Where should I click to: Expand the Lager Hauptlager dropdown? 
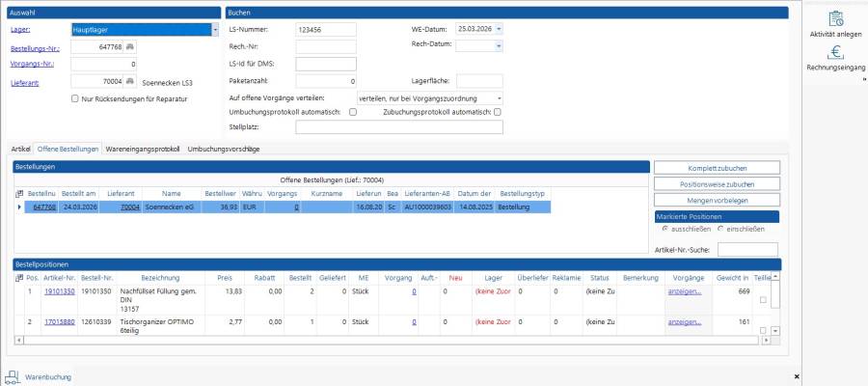tap(214, 30)
